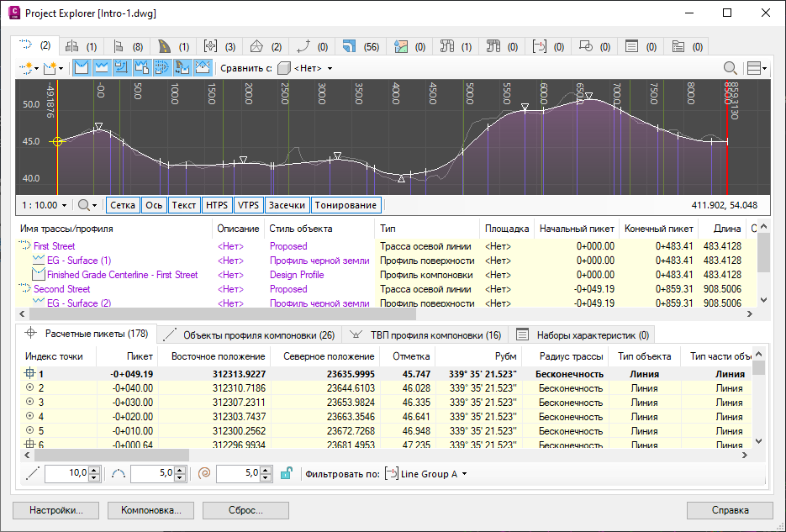Click the create new alignment icon
Screen dimensions: 786x532
click(26, 67)
